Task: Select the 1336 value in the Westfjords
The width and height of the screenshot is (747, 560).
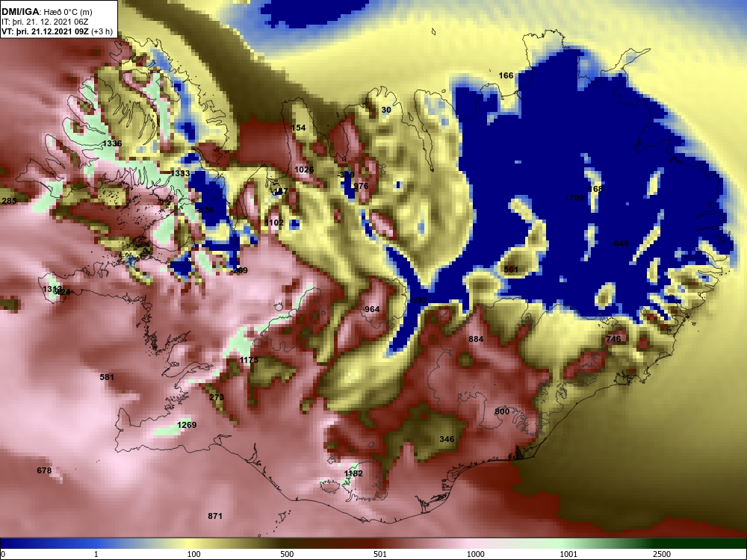Action: coord(113,143)
